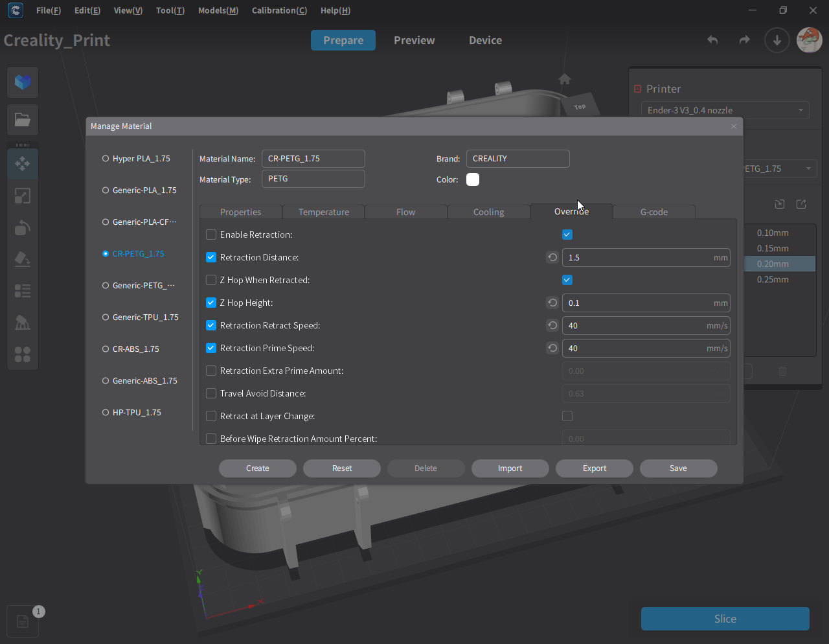Click the Slice button
The width and height of the screenshot is (829, 644).
pyautogui.click(x=725, y=619)
